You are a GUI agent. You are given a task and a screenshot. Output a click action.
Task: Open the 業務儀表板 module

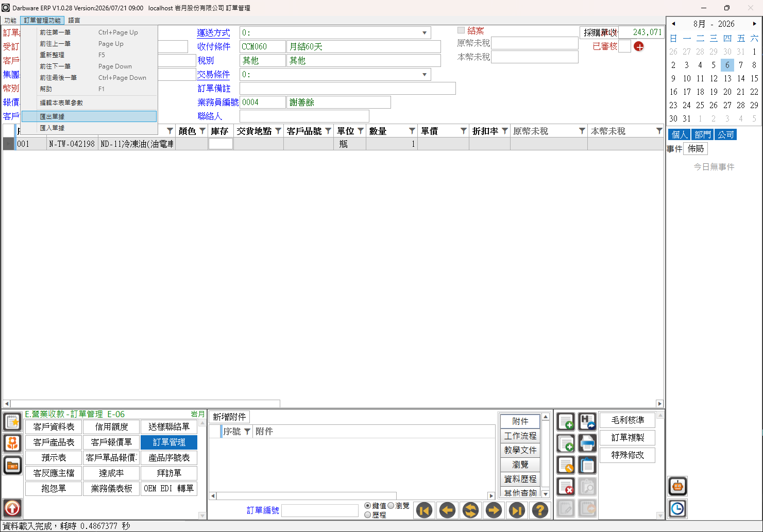(111, 489)
